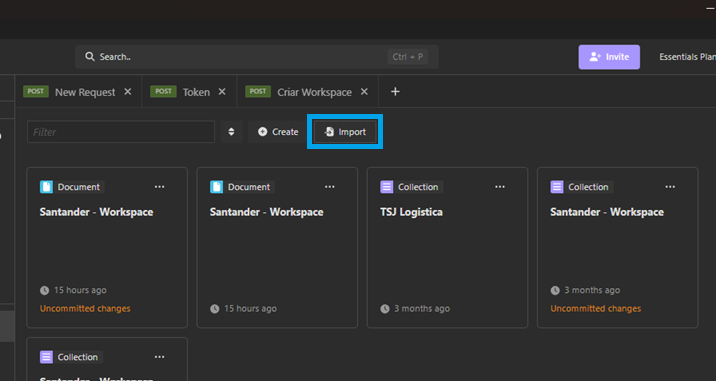
Task: Add a new tab with plus icon
Action: (x=395, y=92)
